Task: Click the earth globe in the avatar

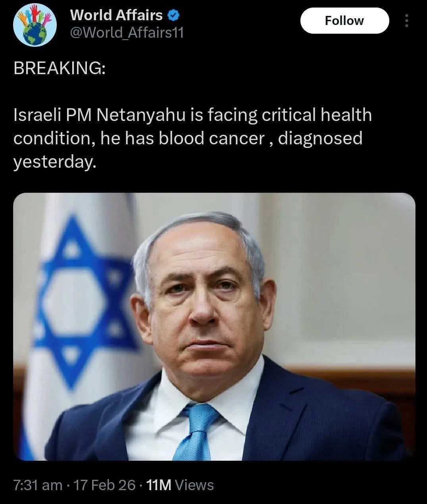Action: (x=36, y=34)
